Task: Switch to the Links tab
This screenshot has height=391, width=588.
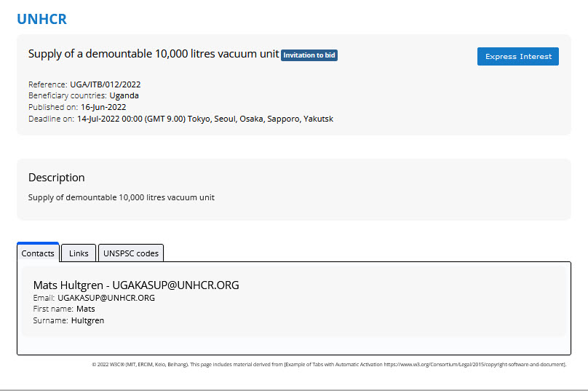Action: coord(79,253)
